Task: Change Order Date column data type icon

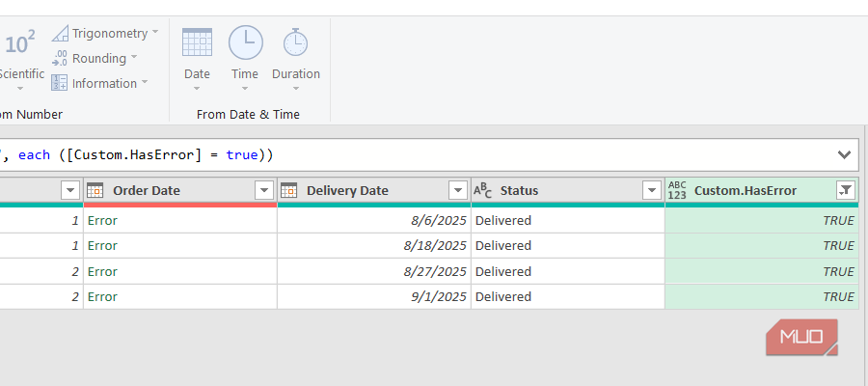Action: pyautogui.click(x=95, y=190)
